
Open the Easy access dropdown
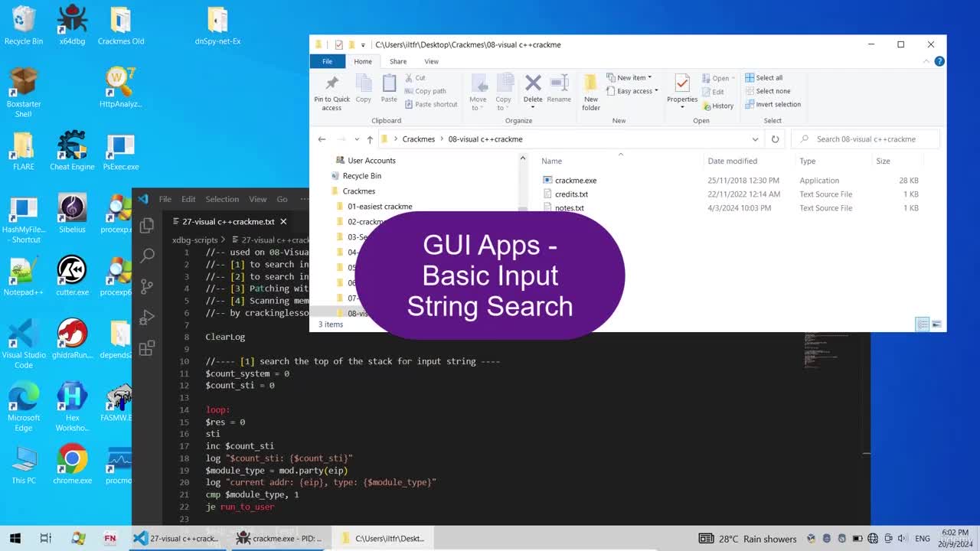tap(632, 91)
